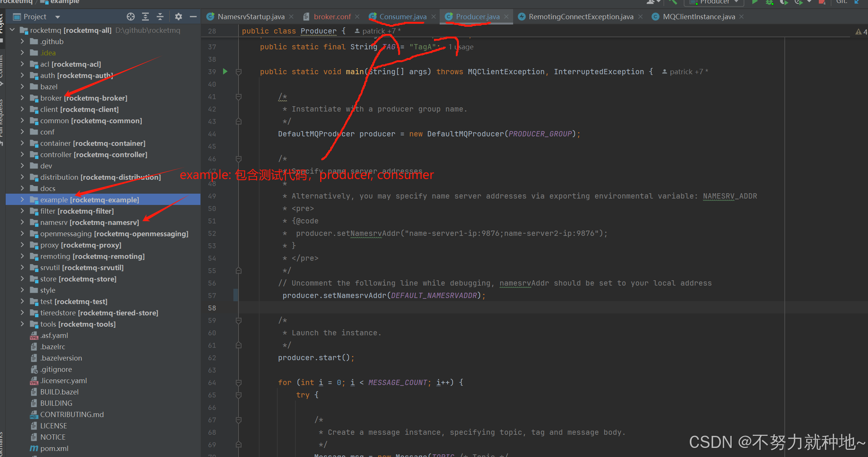Click Collapse All icon in Project toolbar
Viewport: 868px width, 457px height.
point(160,17)
